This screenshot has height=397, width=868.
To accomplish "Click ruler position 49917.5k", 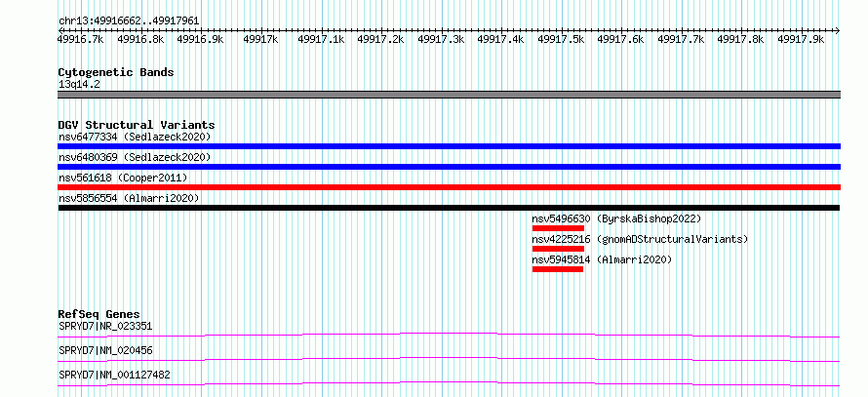I will coord(562,39).
